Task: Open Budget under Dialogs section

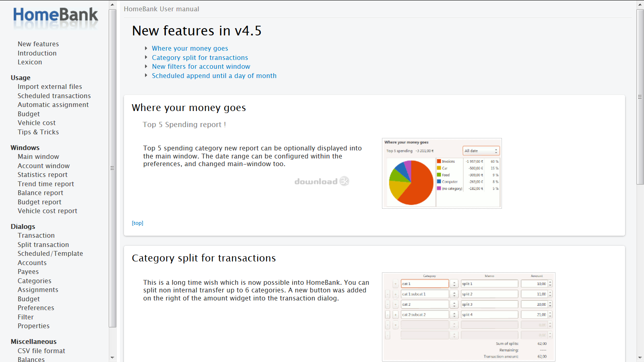Action: (x=29, y=299)
